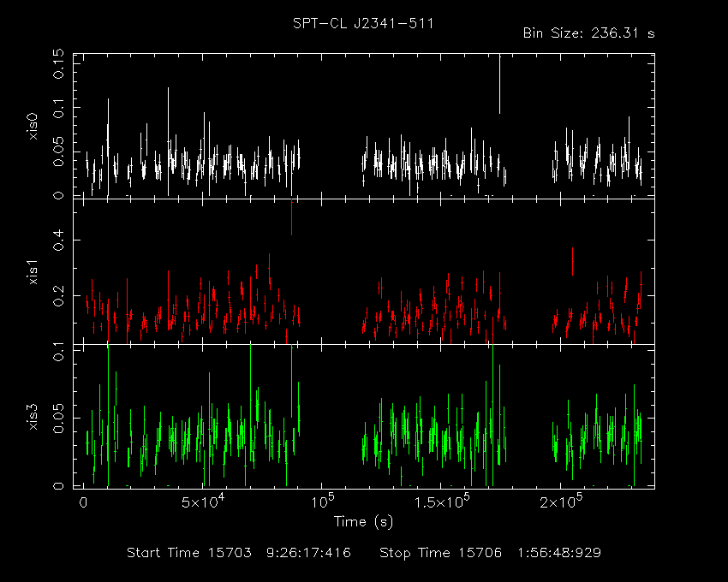
Task: Select the Bin Size: 236.31 s label
Action: [588, 33]
